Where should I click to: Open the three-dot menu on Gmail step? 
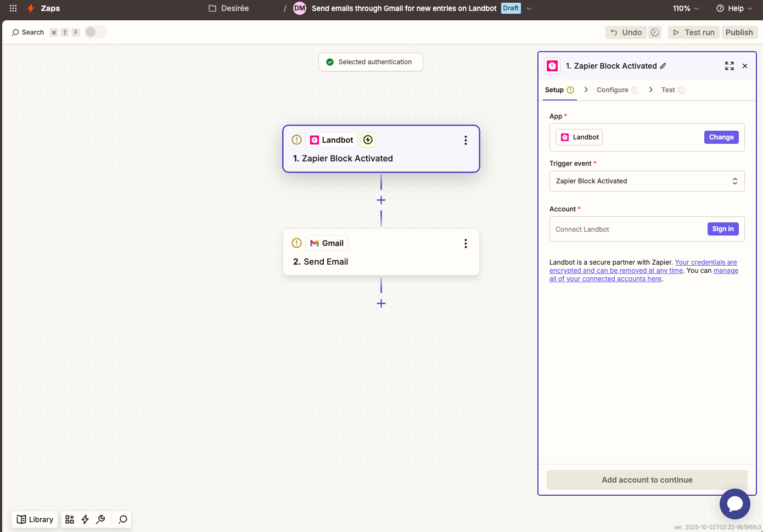point(465,244)
